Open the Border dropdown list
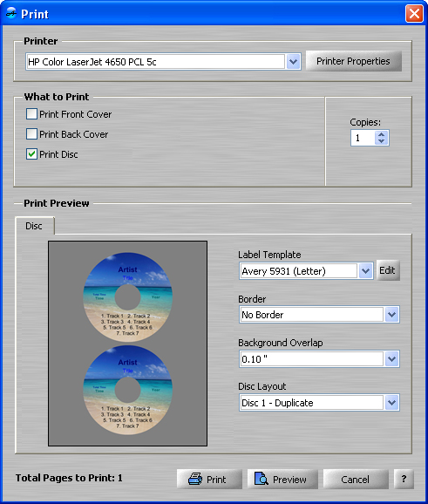 391,315
